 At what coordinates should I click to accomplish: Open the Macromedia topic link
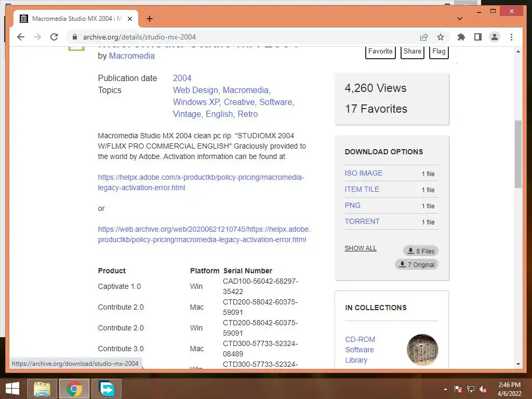coord(246,90)
